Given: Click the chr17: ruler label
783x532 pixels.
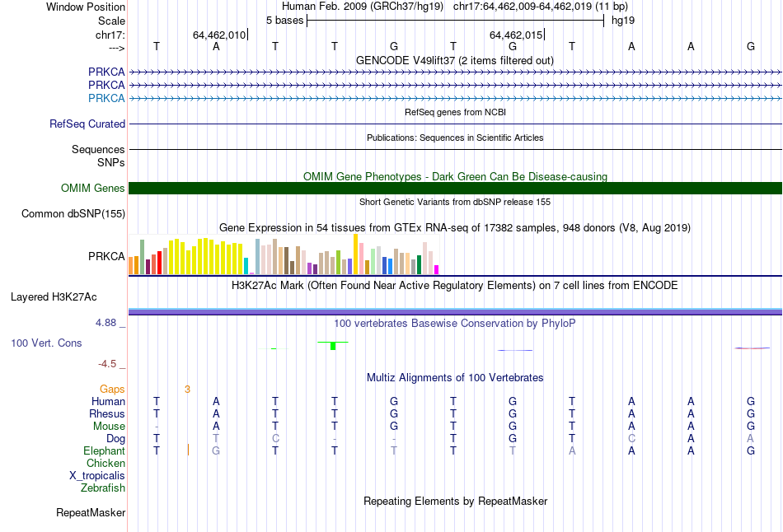Looking at the screenshot, I should [x=110, y=35].
